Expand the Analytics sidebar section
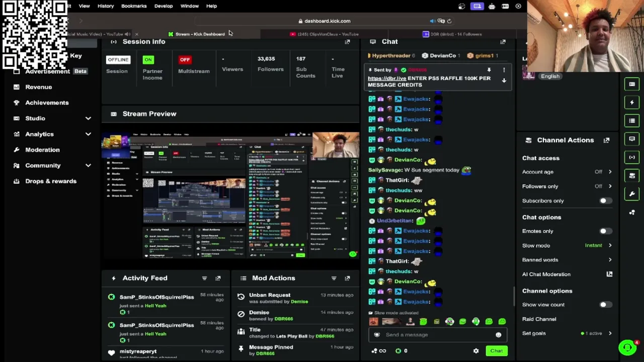 point(88,134)
